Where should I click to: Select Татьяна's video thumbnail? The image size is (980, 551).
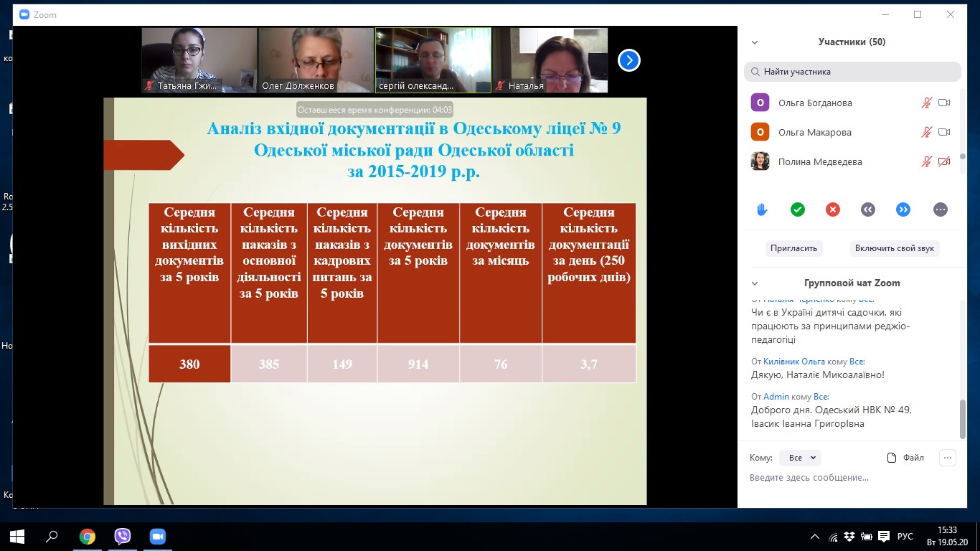click(x=199, y=60)
